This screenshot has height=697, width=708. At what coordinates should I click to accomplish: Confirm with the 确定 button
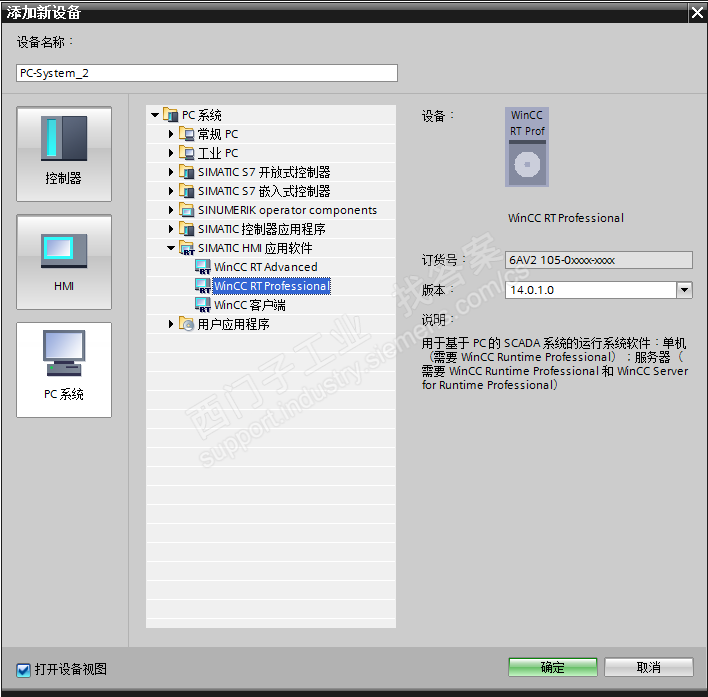(x=553, y=667)
